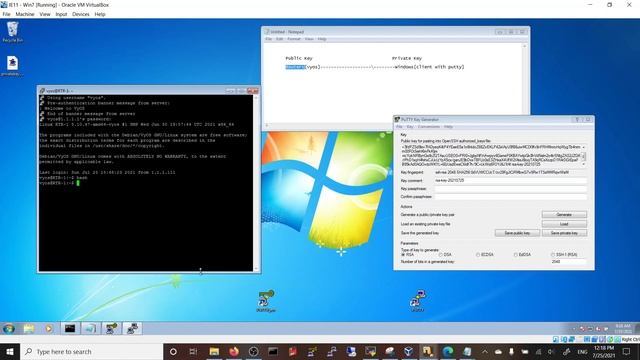Viewport: 640px width, 360px height.
Task: Open PuTTYgen File menu
Action: (x=399, y=127)
